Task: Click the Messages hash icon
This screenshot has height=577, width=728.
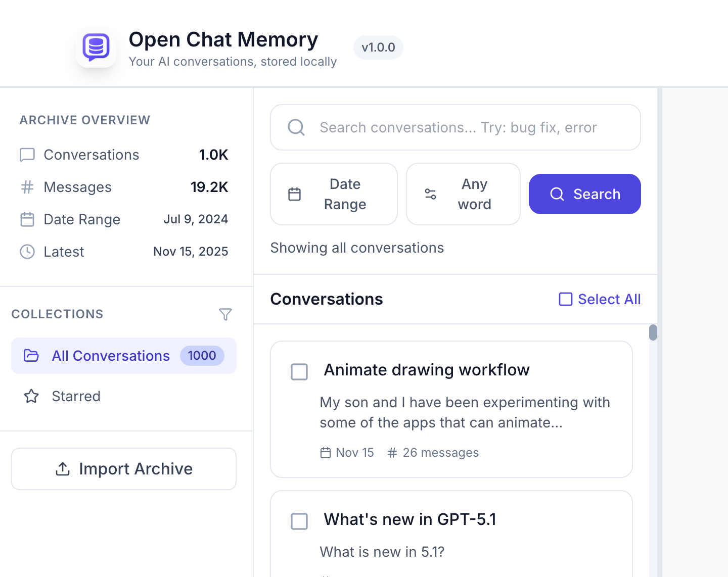Action: (x=27, y=187)
